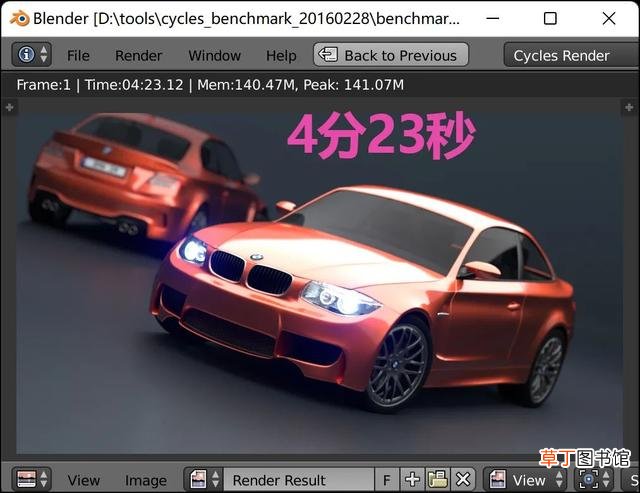Open the Window menu

(x=214, y=56)
